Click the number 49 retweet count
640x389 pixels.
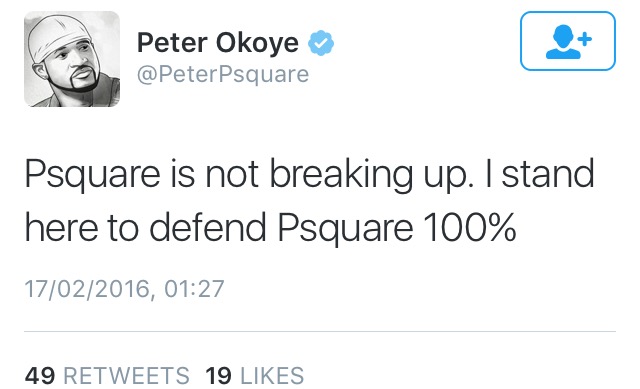click(40, 376)
